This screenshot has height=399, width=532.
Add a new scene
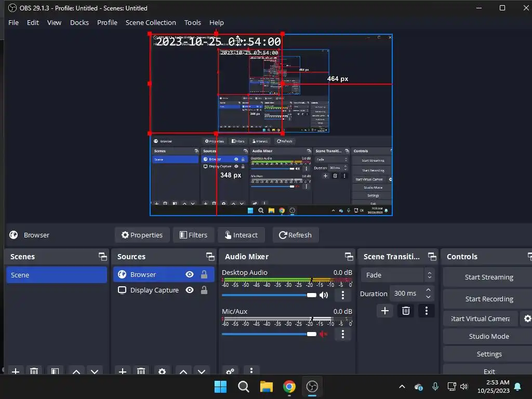pyautogui.click(x=15, y=371)
